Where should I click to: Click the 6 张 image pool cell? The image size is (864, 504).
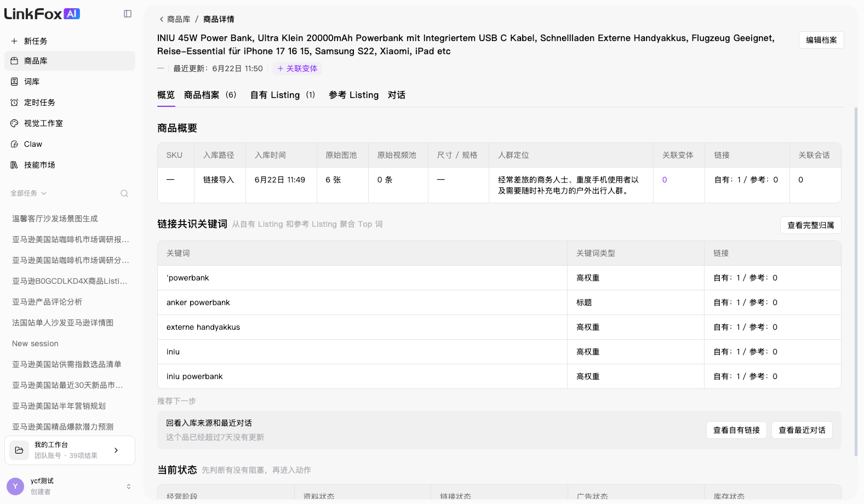342,185
